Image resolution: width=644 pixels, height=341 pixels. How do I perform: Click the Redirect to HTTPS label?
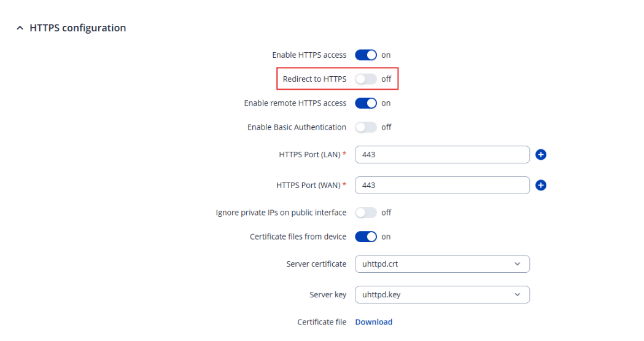coord(314,79)
